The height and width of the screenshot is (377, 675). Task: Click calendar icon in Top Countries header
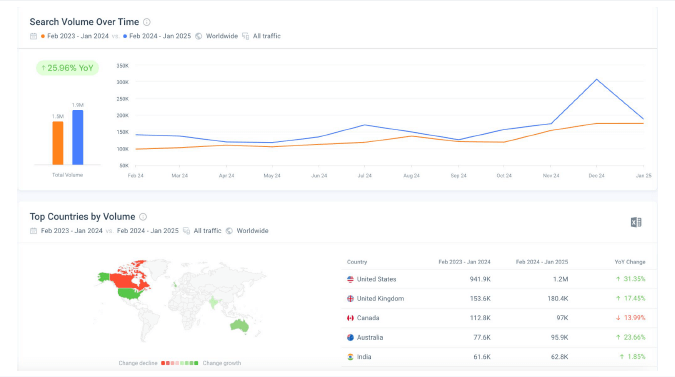(x=34, y=231)
